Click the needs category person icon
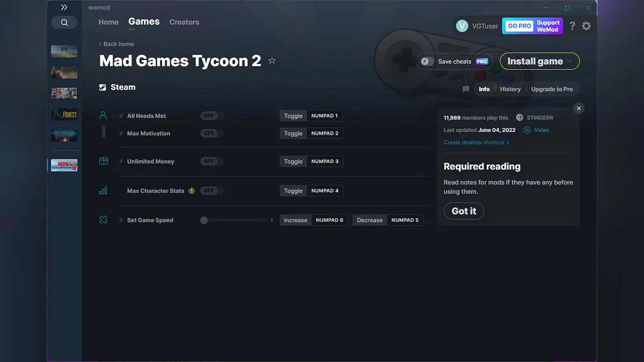Screen dimensions: 644x362 tap(103, 114)
